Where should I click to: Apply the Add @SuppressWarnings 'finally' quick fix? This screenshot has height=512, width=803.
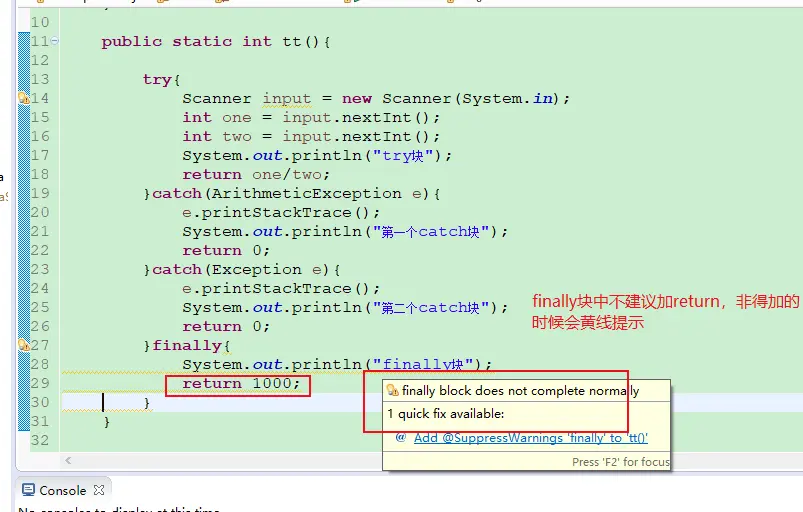(x=531, y=438)
